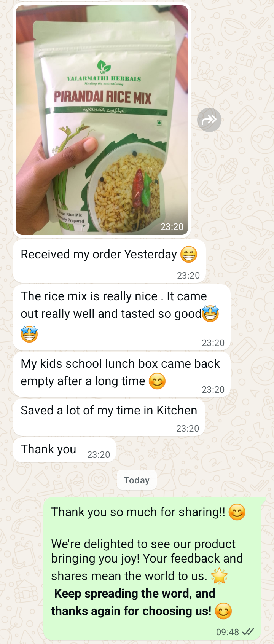Select the 'rice mix is really nice' message
The height and width of the screenshot is (644, 274).
[122, 317]
